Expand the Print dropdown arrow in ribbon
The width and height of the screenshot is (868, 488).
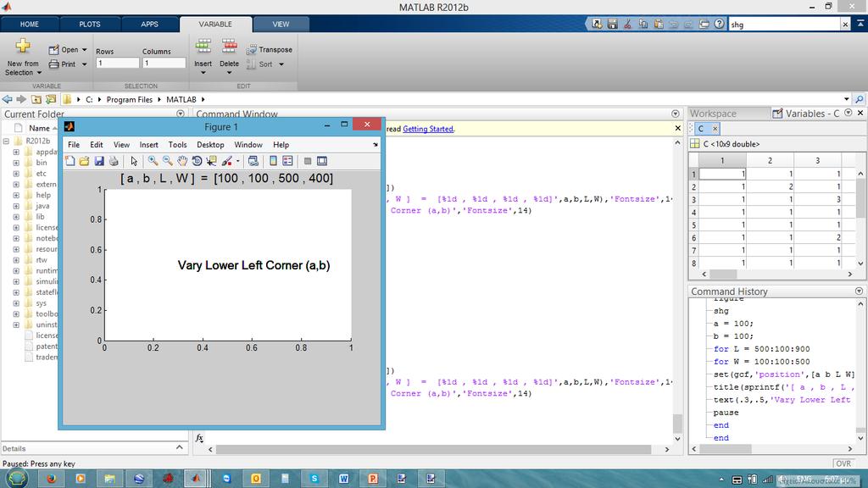(x=85, y=64)
